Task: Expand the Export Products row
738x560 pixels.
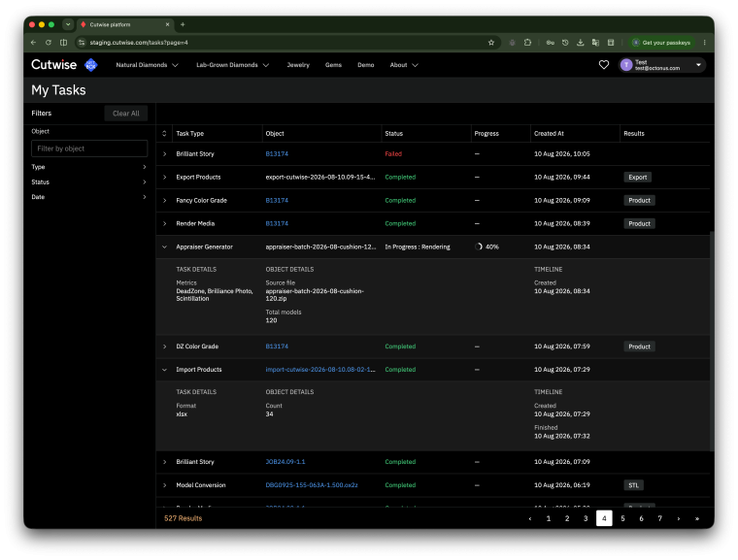Action: point(164,178)
